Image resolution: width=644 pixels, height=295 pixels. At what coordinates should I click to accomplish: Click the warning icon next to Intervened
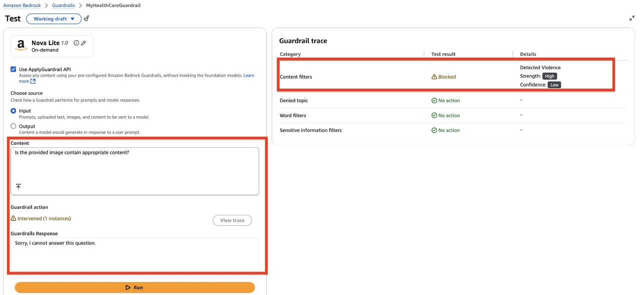14,218
